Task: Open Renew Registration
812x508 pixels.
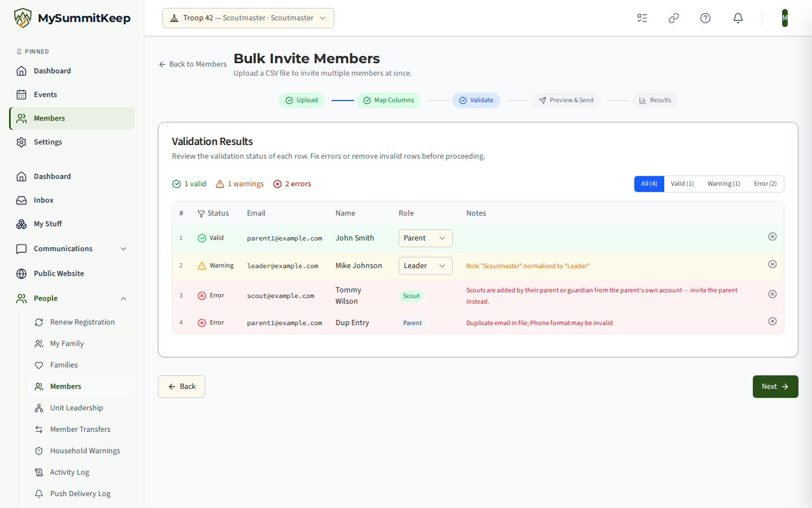Action: click(81, 322)
